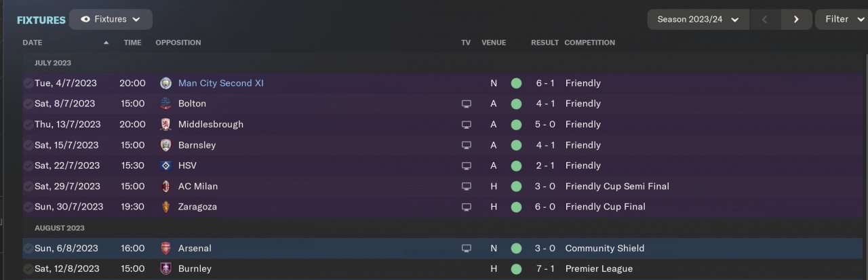Image resolution: width=868 pixels, height=280 pixels.
Task: Click the Burnley club crest
Action: (165, 268)
